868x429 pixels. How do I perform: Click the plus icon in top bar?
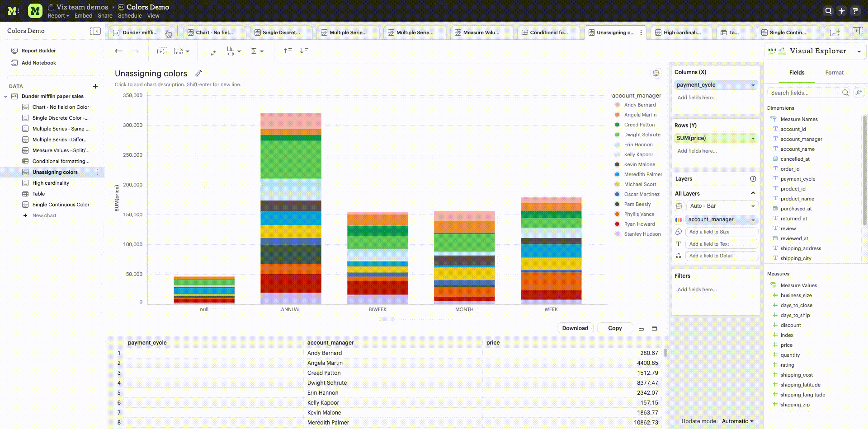tap(841, 11)
